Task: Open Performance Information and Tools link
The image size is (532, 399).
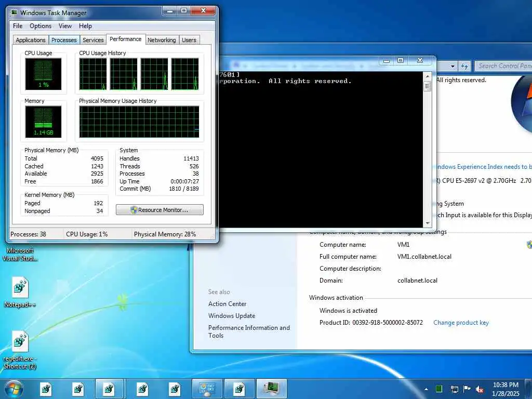Action: [249, 331]
